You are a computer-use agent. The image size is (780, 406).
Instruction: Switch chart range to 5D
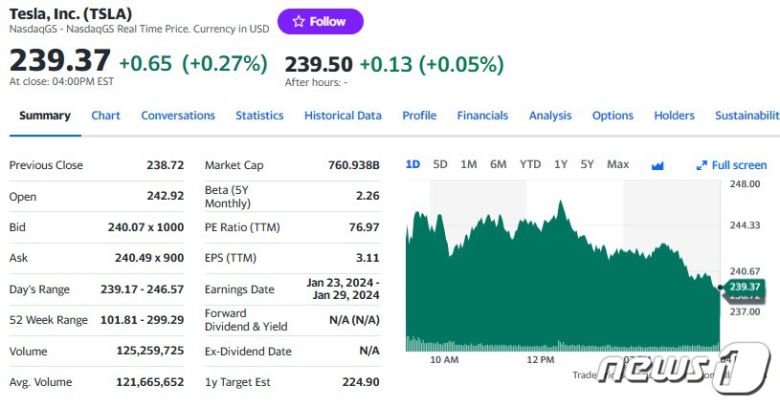440,164
